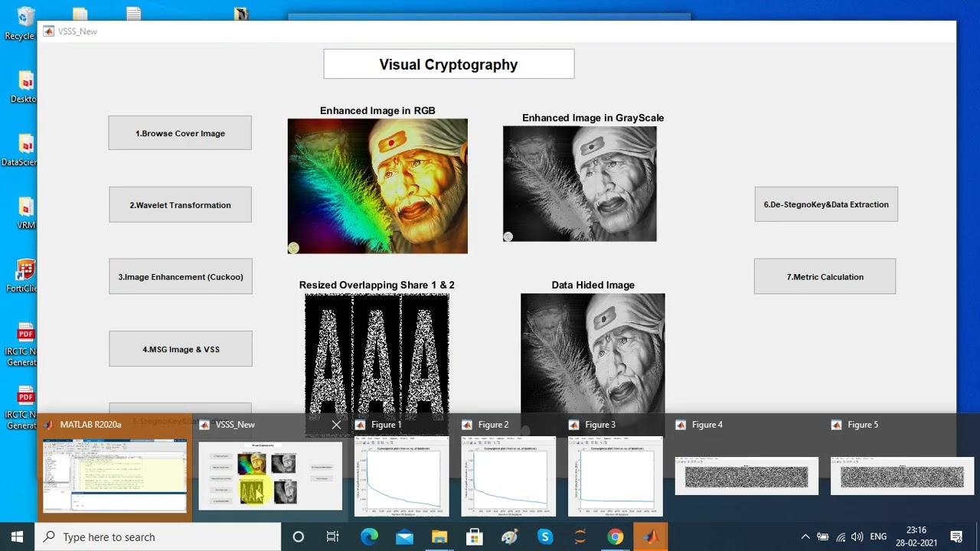Viewport: 980px width, 551px height.
Task: Click the MATLAB taskbar icon
Action: pos(651,536)
